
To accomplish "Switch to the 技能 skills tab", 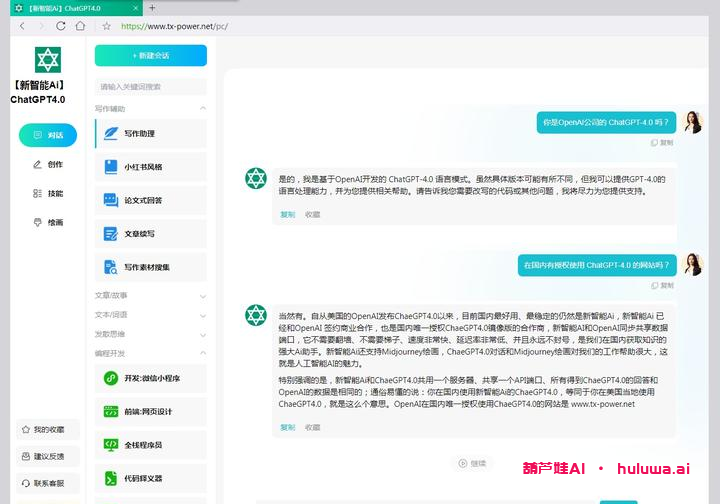I will [48, 193].
